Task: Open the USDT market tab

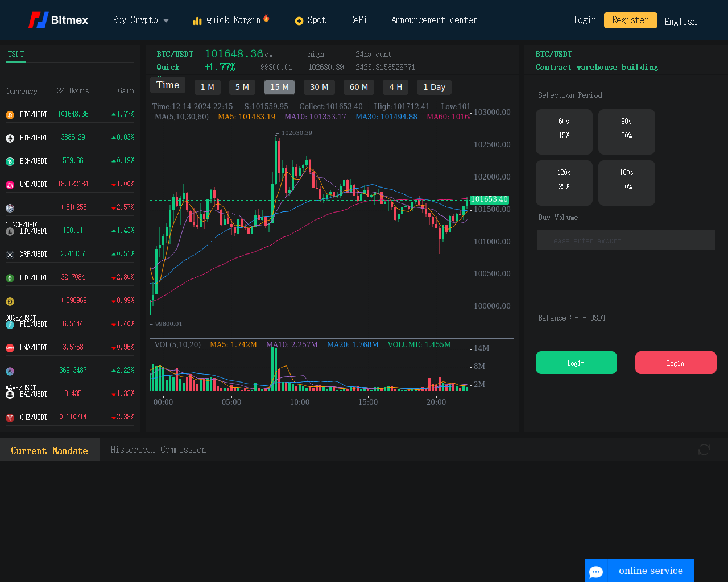Action: (x=16, y=55)
